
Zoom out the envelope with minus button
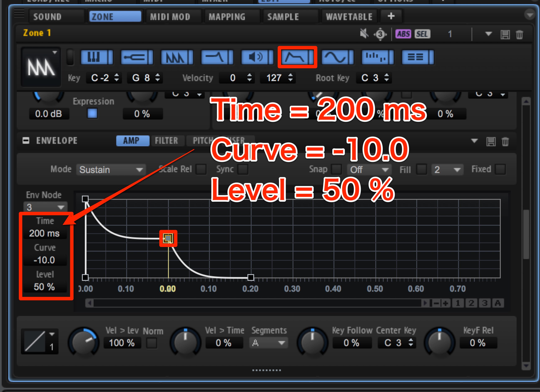coord(436,303)
